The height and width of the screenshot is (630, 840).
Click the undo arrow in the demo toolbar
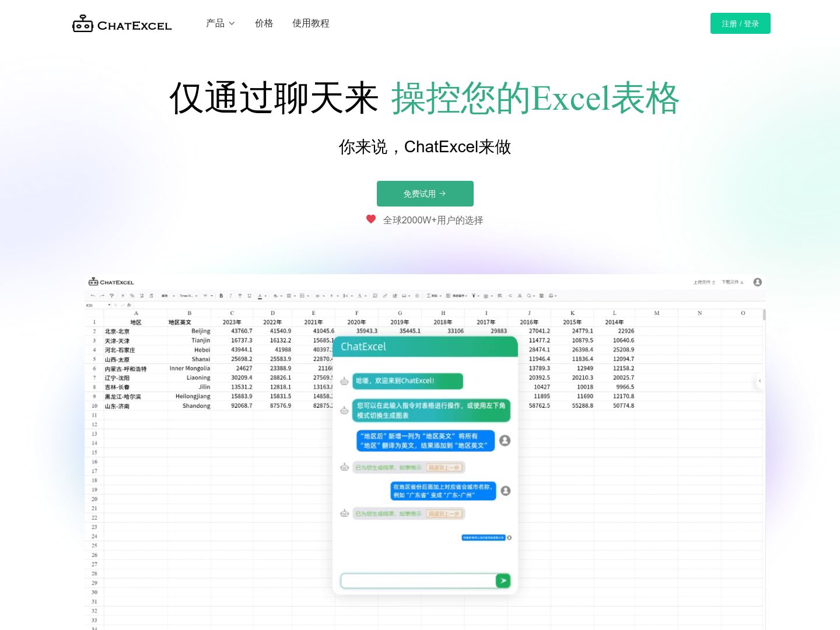pyautogui.click(x=93, y=296)
